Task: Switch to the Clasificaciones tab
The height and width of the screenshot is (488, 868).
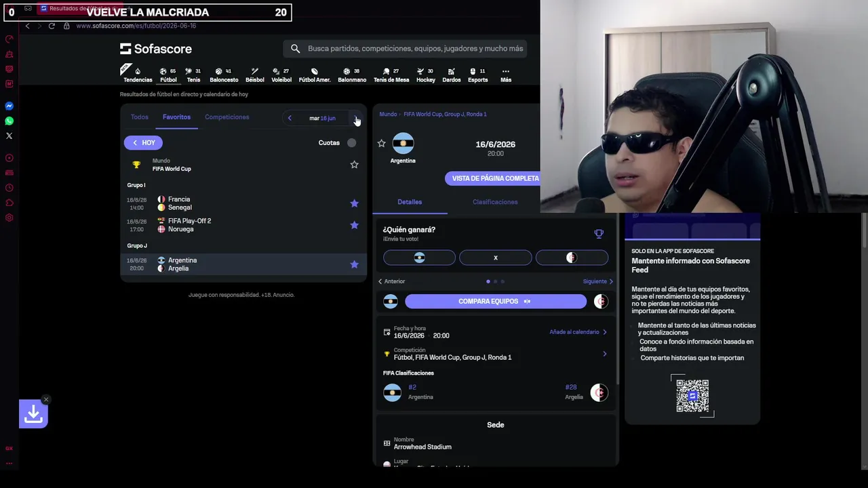Action: click(x=495, y=202)
